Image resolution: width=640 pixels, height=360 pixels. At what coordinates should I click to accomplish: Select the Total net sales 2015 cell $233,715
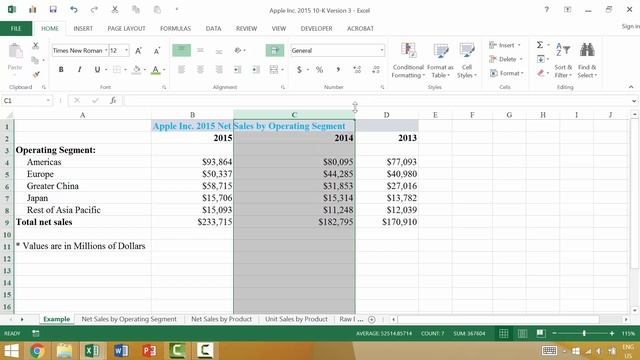[192, 222]
